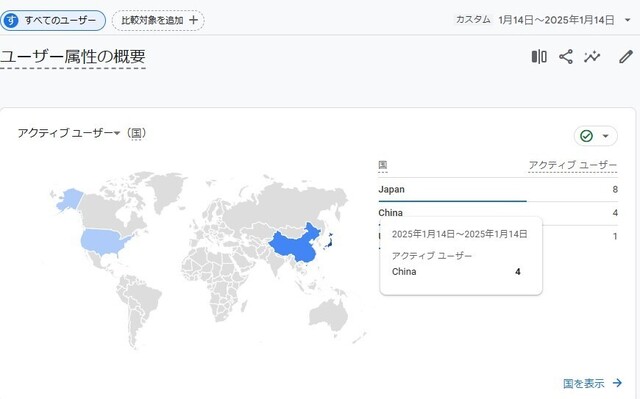Click the plus icon in 比較対象を追加

pos(193,20)
